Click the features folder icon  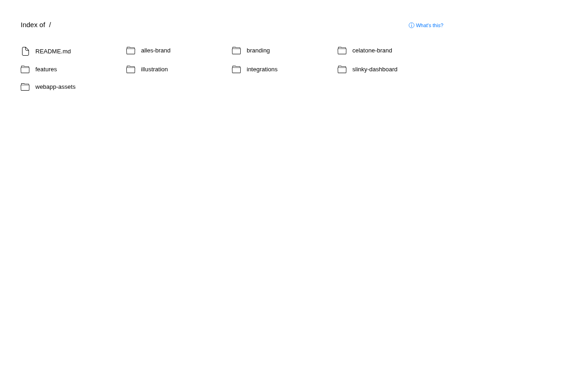click(x=25, y=69)
